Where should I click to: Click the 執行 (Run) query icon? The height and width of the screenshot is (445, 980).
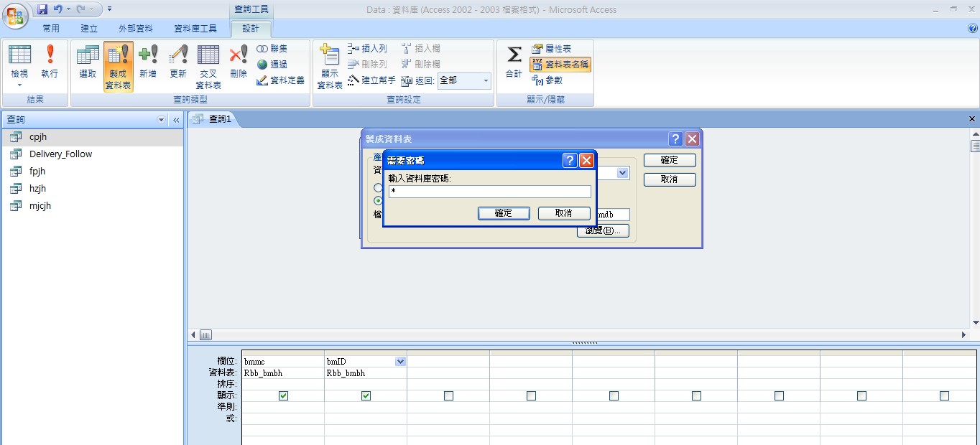(50, 62)
